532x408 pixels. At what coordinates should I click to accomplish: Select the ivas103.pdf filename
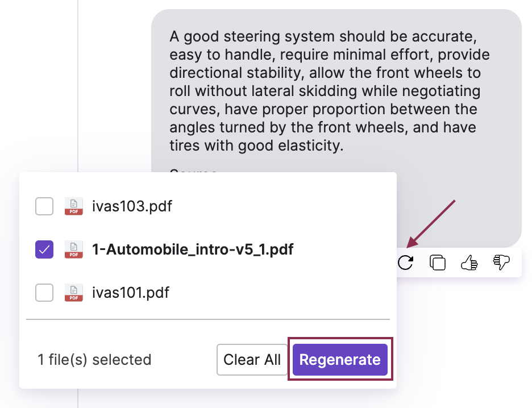click(132, 206)
